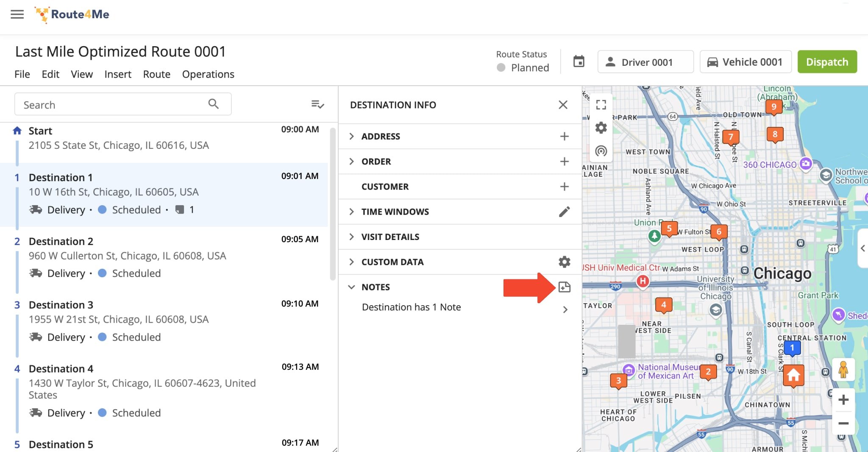The width and height of the screenshot is (868, 452).
Task: Open the File menu
Action: point(22,74)
